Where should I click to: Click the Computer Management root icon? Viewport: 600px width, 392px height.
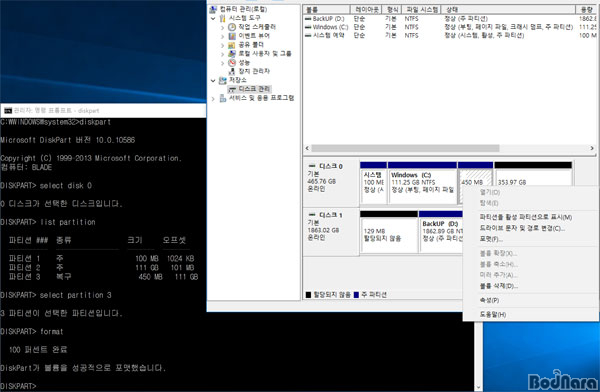(213, 9)
